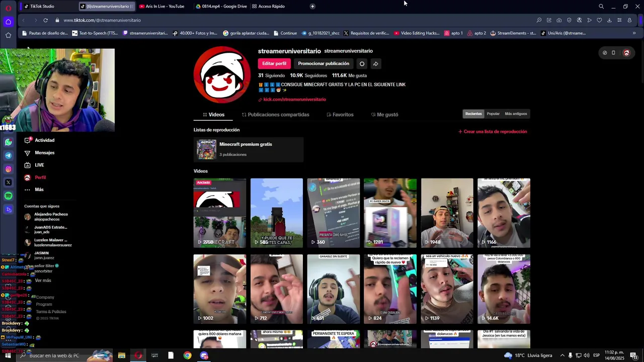This screenshot has height=362, width=644.
Task: Open the 'Me gustó' tab
Action: [384, 115]
